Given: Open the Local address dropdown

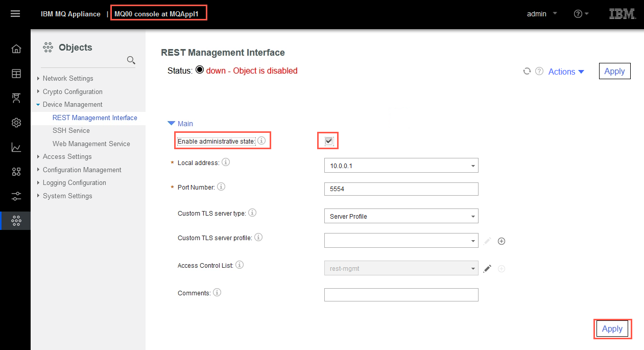Looking at the screenshot, I should (401, 166).
